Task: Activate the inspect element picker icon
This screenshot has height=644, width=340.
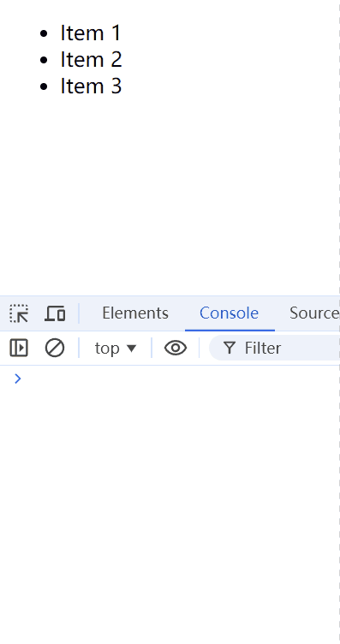Action: (x=19, y=313)
